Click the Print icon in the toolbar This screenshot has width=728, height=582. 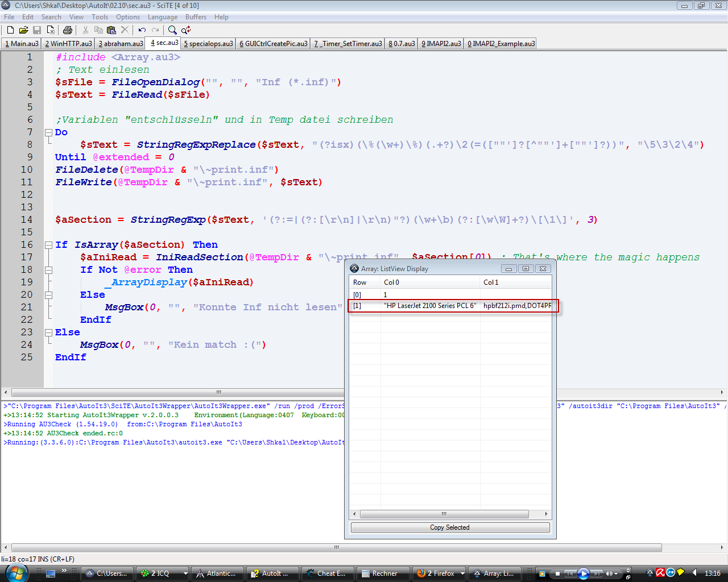point(68,30)
